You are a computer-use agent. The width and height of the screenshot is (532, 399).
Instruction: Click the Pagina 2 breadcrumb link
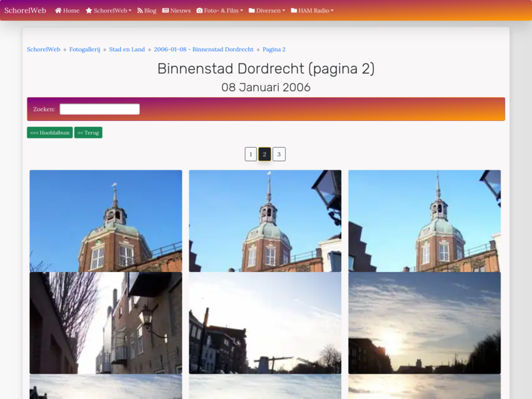[274, 49]
